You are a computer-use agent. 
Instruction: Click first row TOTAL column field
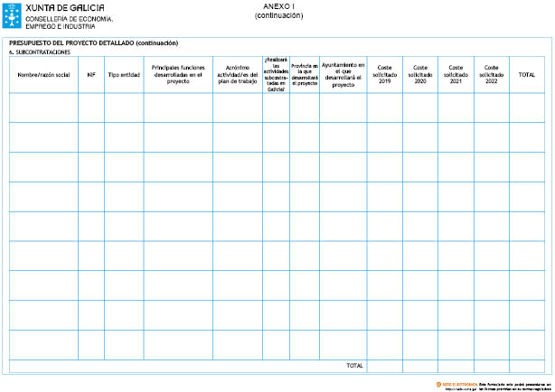(x=527, y=107)
